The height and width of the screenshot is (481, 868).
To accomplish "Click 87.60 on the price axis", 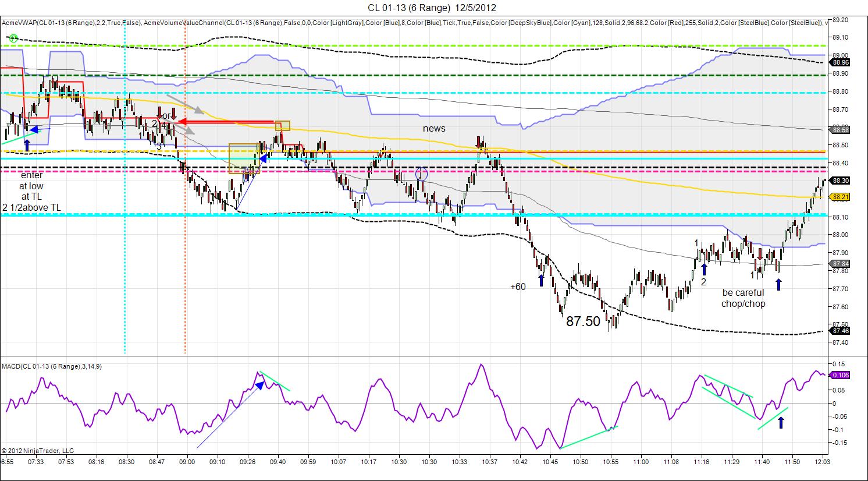I will [x=841, y=307].
